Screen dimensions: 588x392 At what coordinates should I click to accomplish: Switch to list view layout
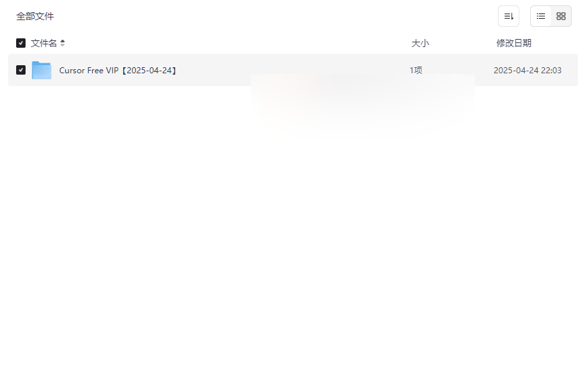[541, 16]
